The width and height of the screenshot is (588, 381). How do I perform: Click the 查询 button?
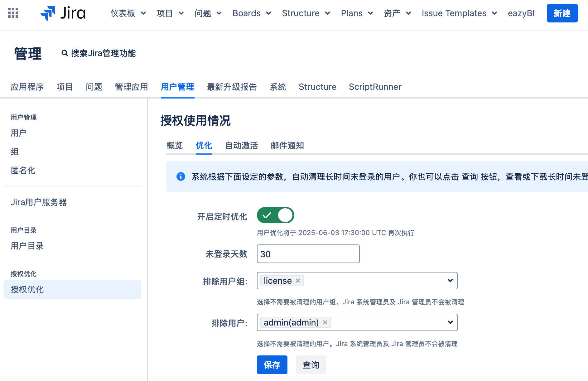click(x=311, y=365)
